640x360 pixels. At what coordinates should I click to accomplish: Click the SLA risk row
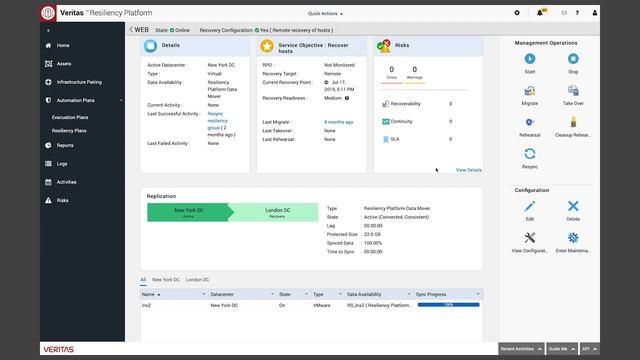417,139
